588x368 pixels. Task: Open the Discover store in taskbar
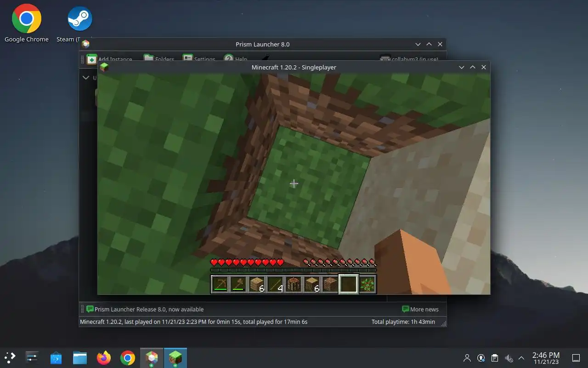point(56,358)
